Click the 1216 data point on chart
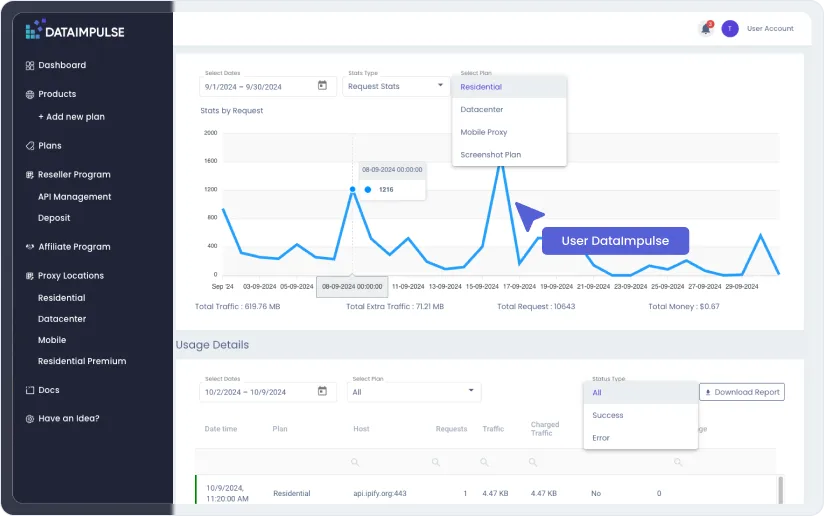 point(352,189)
